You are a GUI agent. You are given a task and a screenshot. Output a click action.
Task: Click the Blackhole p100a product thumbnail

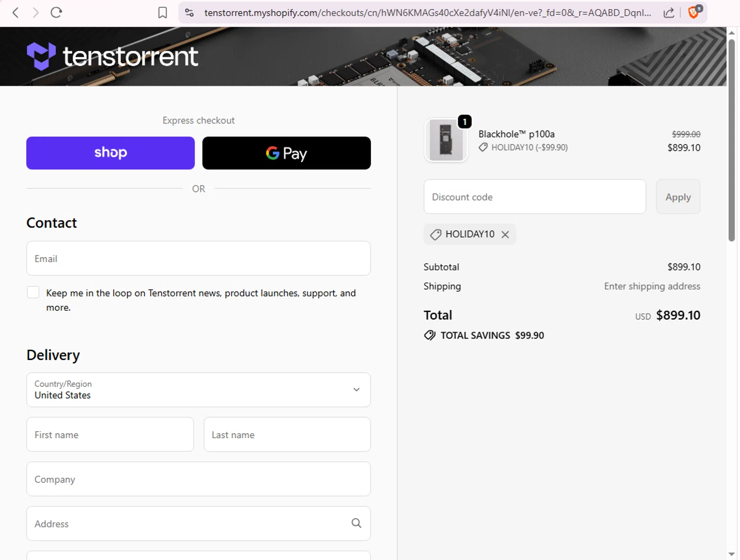pos(446,141)
